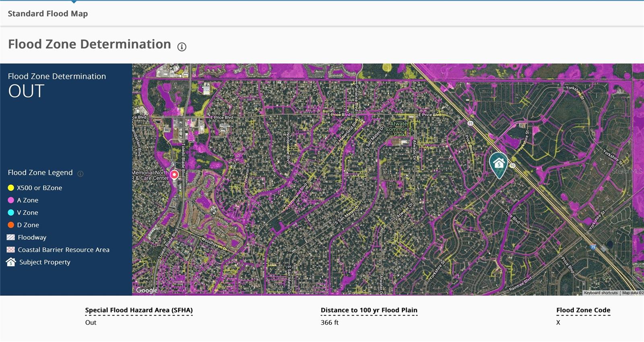This screenshot has width=644, height=342.
Task: Click the Google logo on the map
Action: click(147, 290)
